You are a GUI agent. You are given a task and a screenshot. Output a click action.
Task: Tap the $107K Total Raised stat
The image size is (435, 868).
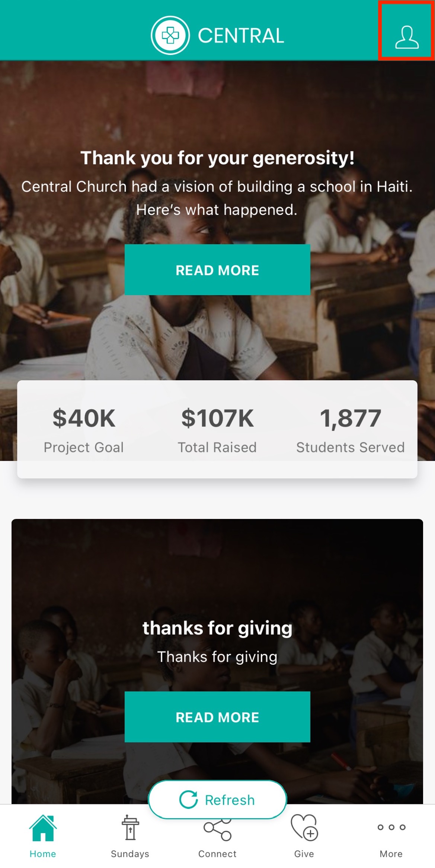click(x=217, y=430)
